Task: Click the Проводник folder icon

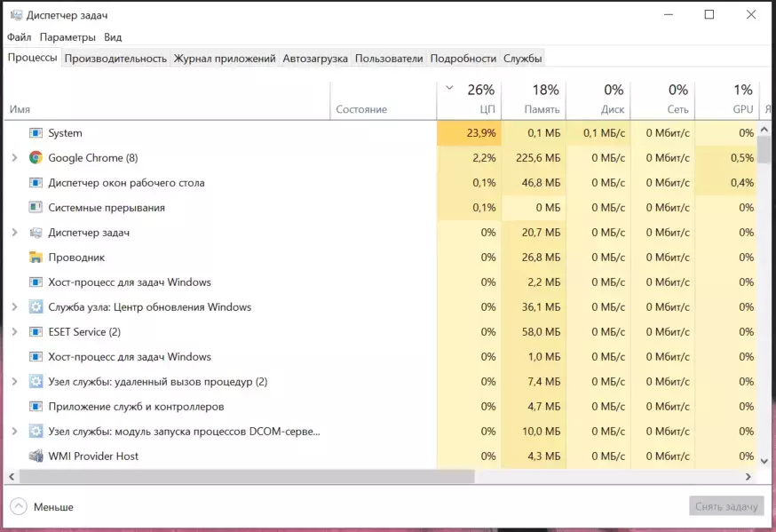Action: (36, 257)
